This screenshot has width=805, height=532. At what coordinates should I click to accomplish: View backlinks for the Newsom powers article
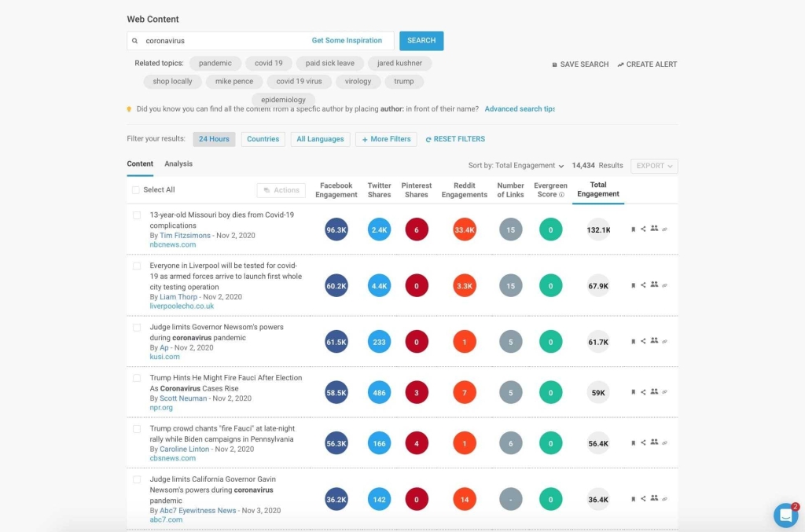(x=665, y=341)
